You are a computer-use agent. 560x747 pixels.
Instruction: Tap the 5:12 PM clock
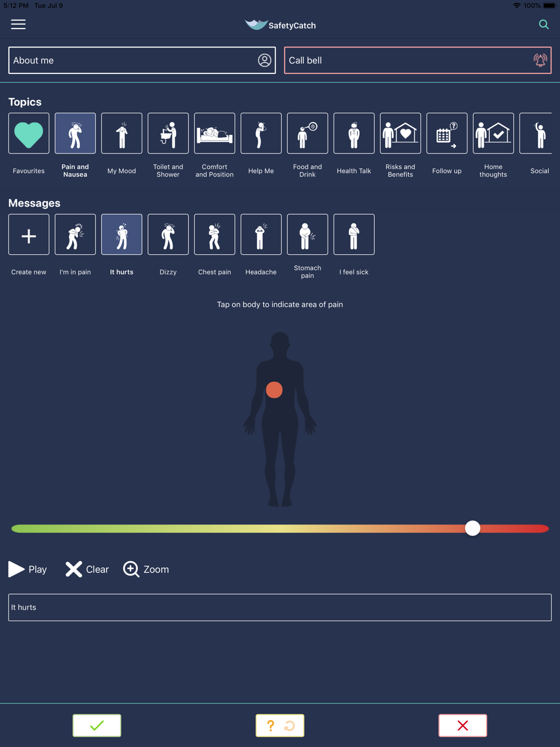(16, 6)
